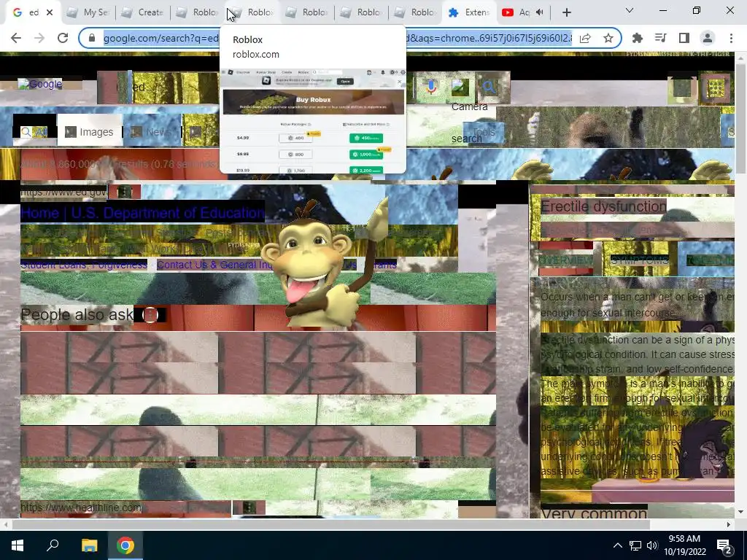Viewport: 747px width, 560px height.
Task: Open the Contact Us & General Inquiries sitelink
Action: pos(217,265)
